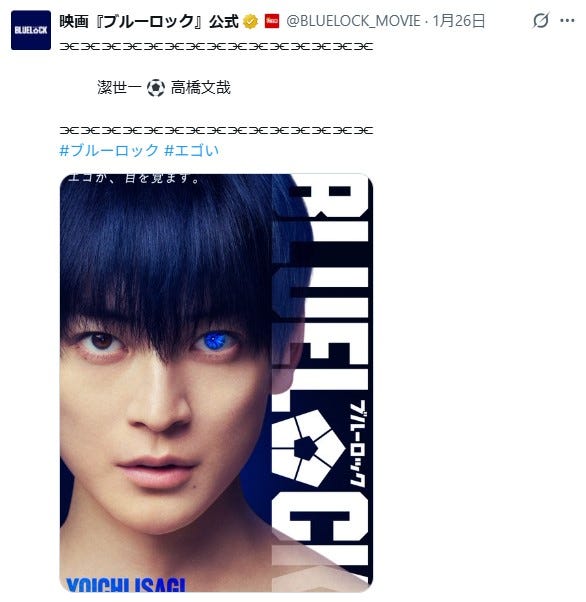
Task: Click the character name 潔世一
Action: pos(119,88)
